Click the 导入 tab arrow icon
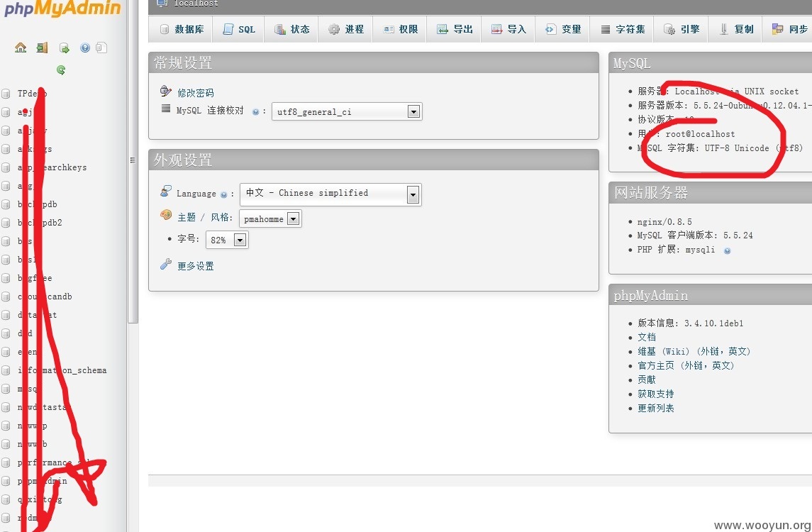Viewport: 812px width, 532px height. click(x=496, y=30)
